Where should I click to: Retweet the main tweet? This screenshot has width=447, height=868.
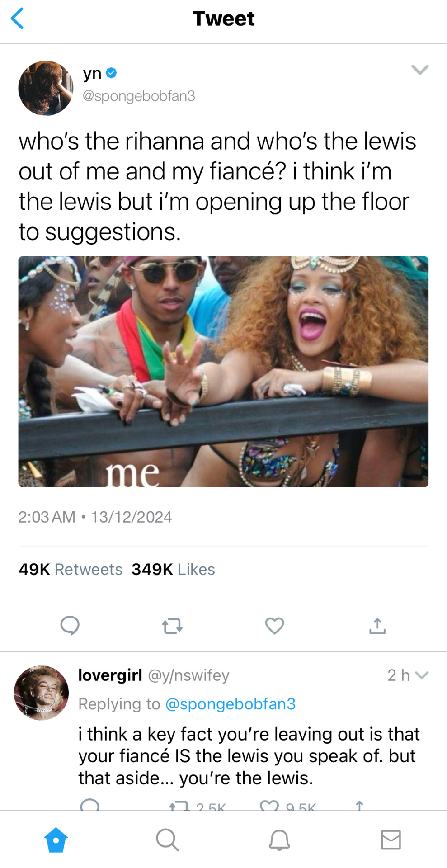172,626
